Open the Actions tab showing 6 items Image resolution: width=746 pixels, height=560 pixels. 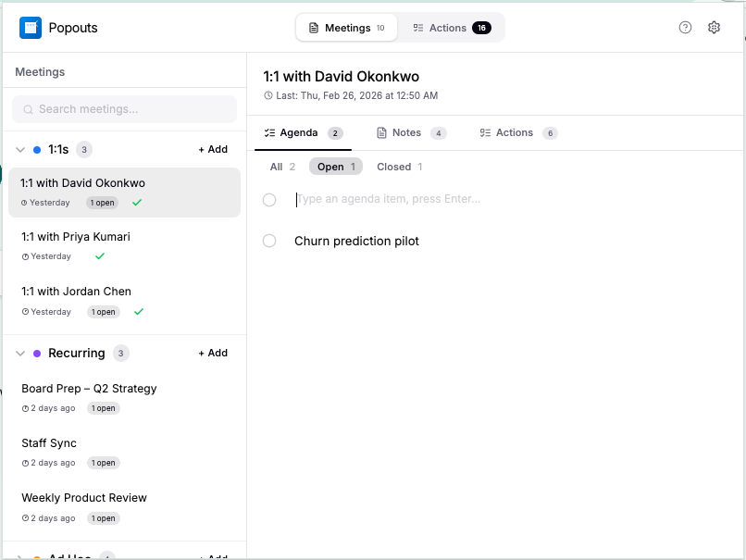point(513,132)
